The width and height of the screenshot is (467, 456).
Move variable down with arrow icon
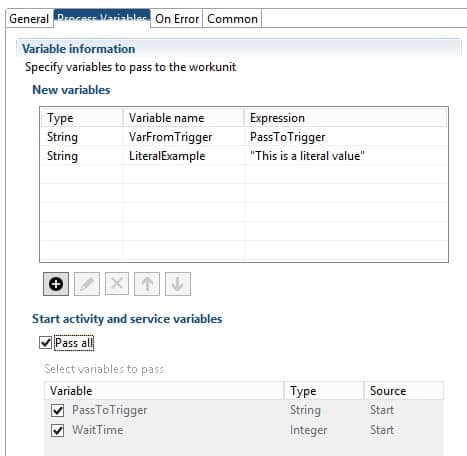(x=178, y=284)
